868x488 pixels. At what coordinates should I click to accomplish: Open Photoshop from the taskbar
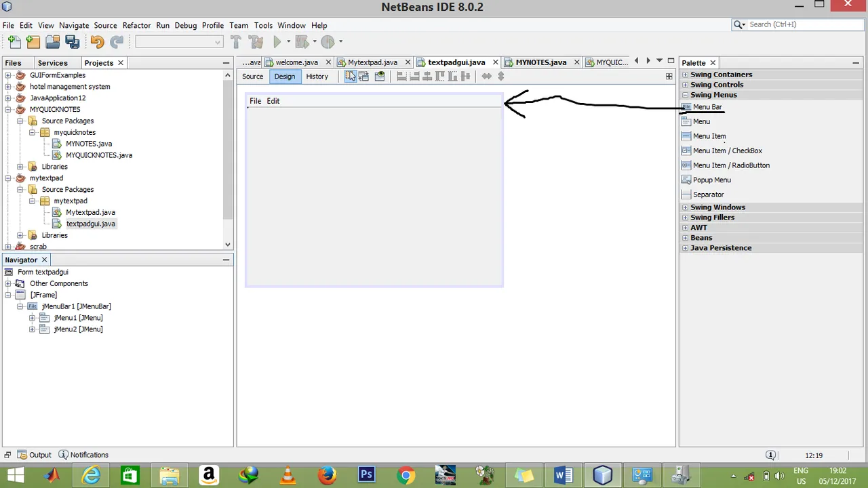coord(366,474)
